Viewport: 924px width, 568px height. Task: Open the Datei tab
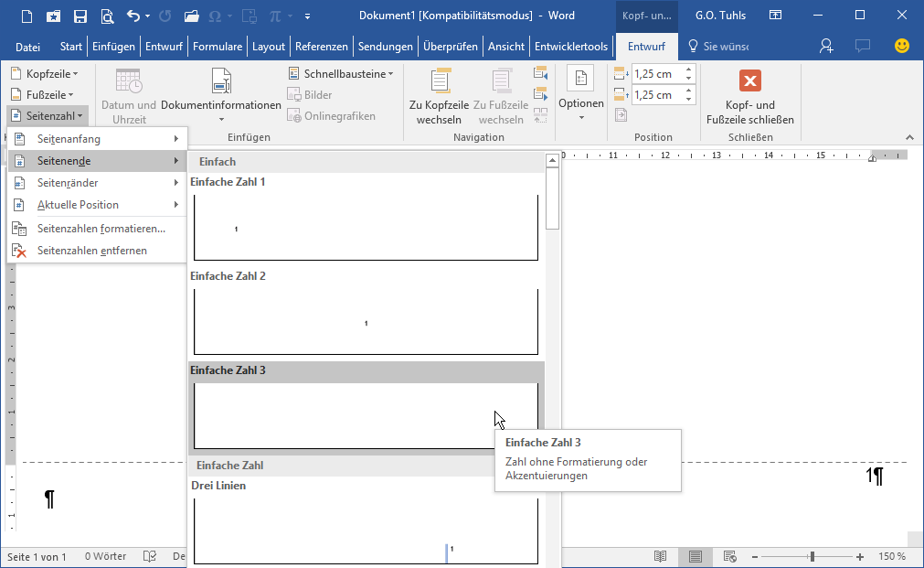coord(27,47)
